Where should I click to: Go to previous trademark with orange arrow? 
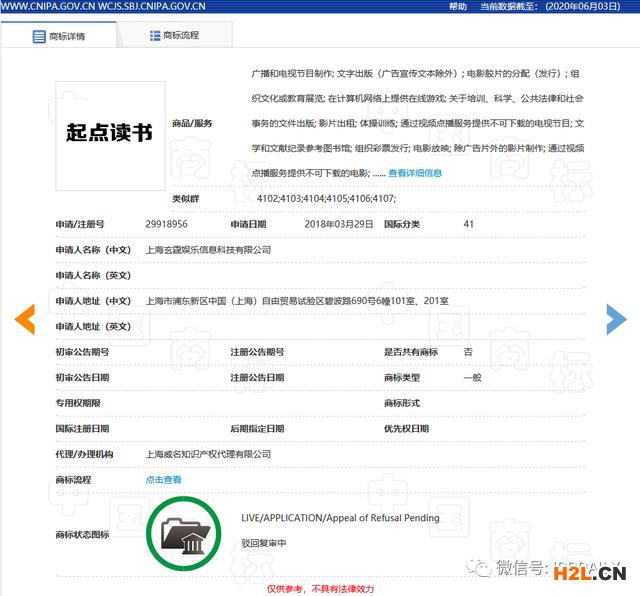24,320
